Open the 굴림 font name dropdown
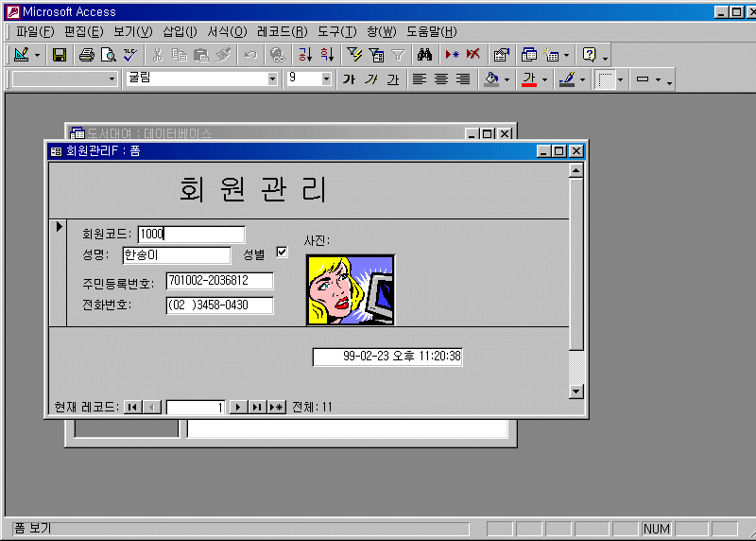Image resolution: width=756 pixels, height=541 pixels. point(273,79)
